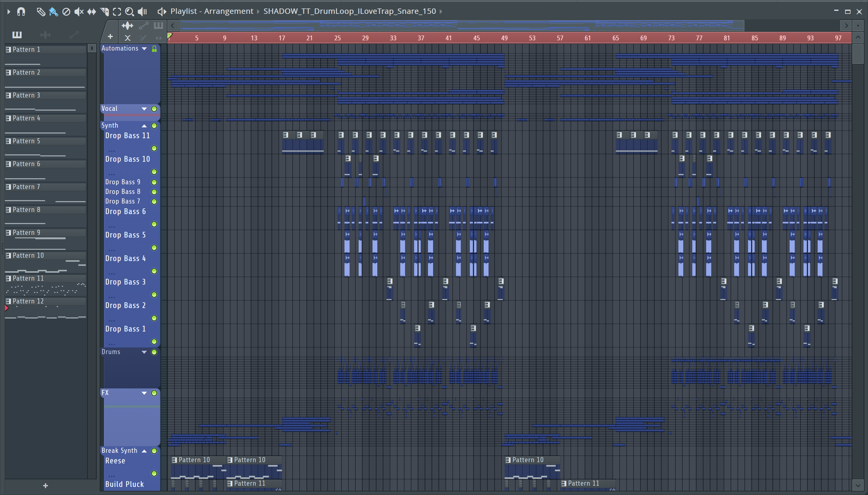Expand the Vocal track group arrow

click(x=144, y=109)
